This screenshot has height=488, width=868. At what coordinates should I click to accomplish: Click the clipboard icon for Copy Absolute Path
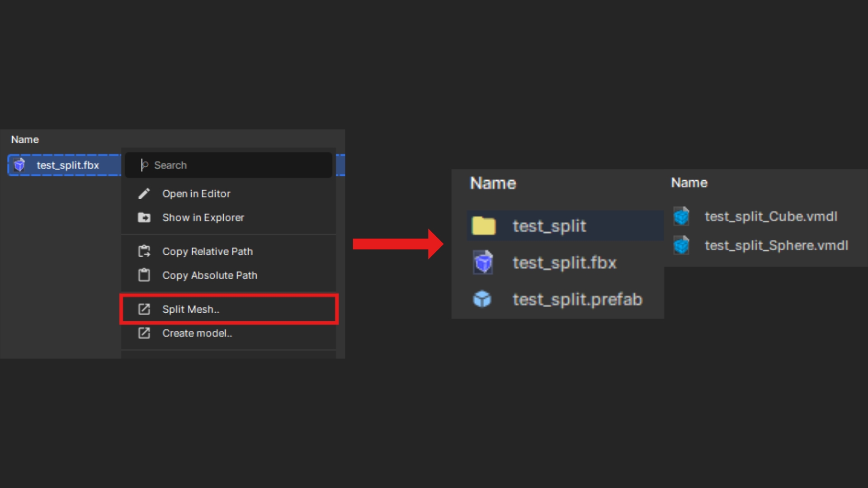point(144,275)
